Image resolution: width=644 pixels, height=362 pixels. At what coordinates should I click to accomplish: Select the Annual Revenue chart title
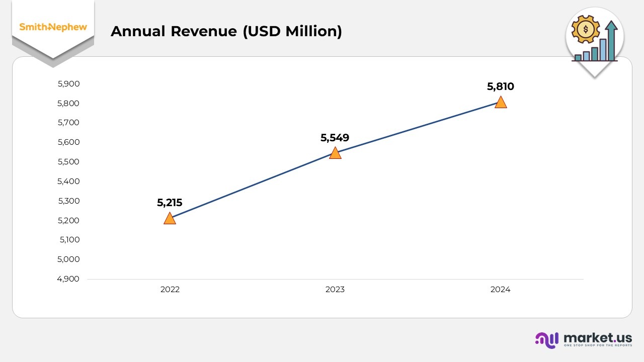pyautogui.click(x=226, y=31)
